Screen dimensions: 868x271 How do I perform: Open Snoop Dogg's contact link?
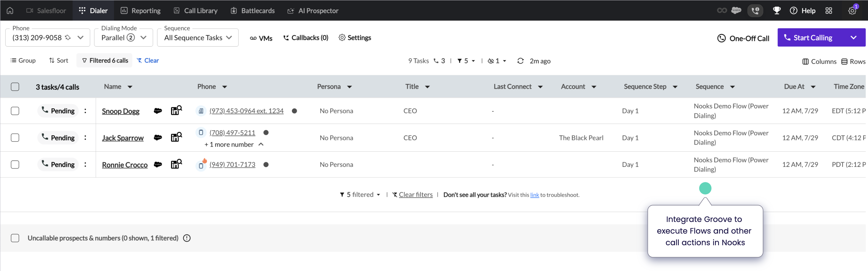point(121,111)
